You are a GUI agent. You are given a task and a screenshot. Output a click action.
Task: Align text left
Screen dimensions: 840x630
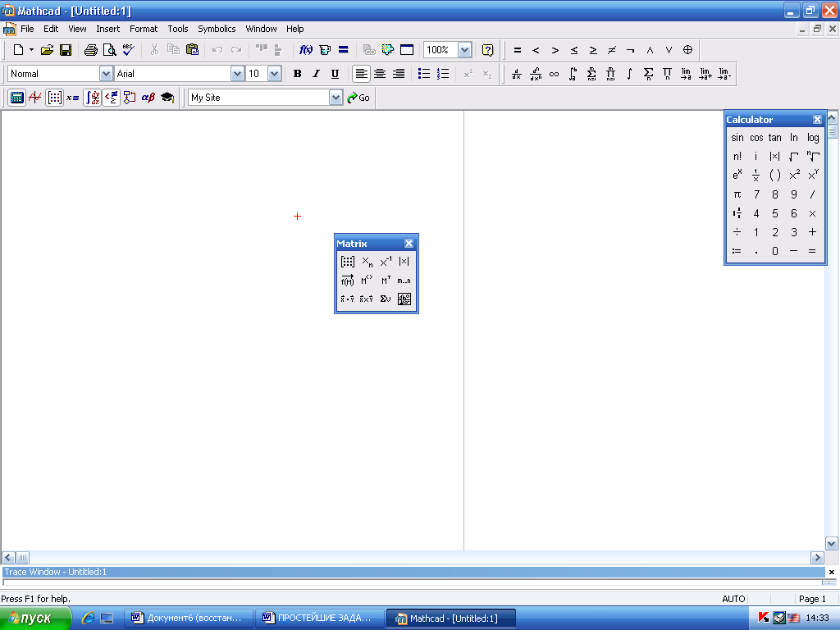pos(362,73)
